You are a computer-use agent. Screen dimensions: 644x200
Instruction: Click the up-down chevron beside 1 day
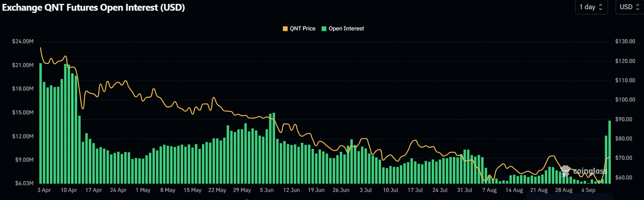pyautogui.click(x=600, y=7)
